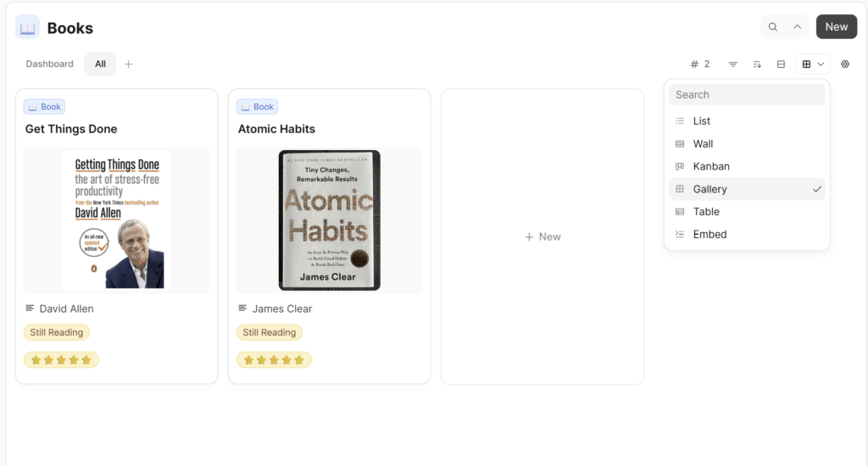Screen dimensions: 868x467
Task: Select the All tab
Action: point(100,64)
